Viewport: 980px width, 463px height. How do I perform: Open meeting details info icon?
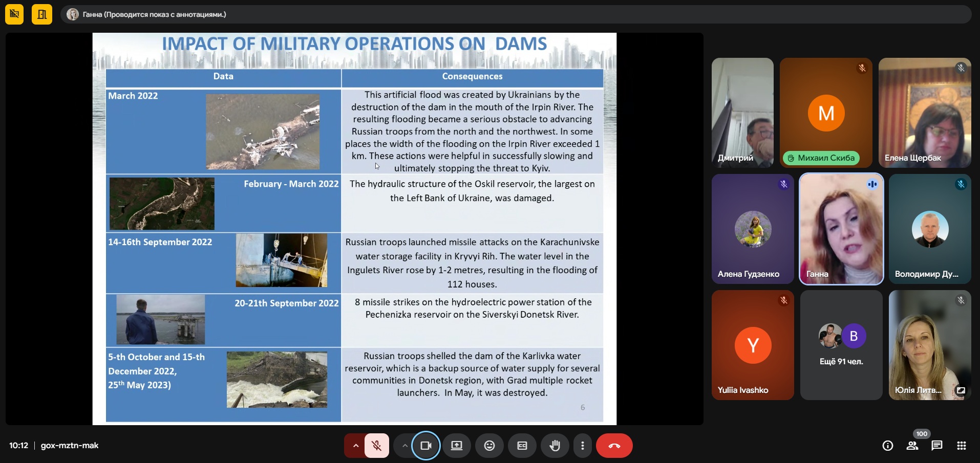coord(887,446)
